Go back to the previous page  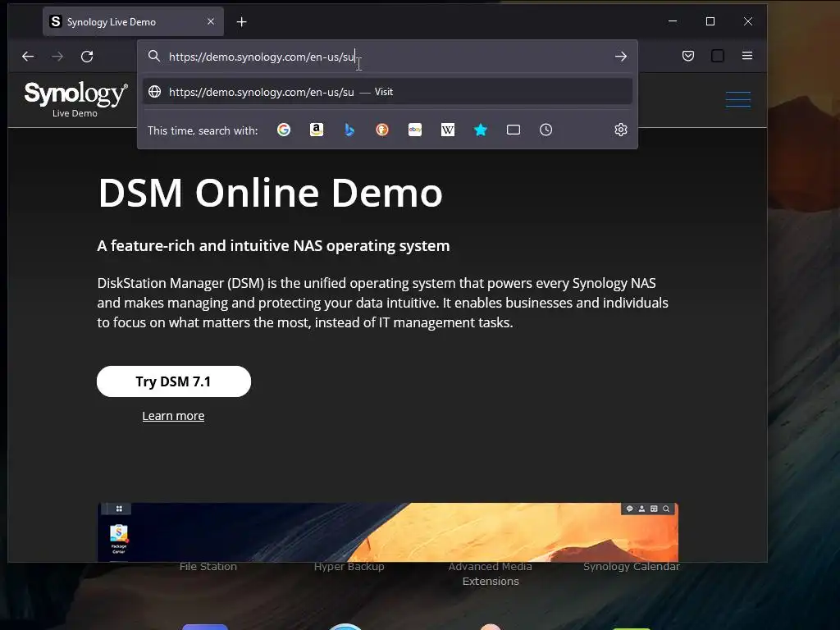tap(28, 57)
